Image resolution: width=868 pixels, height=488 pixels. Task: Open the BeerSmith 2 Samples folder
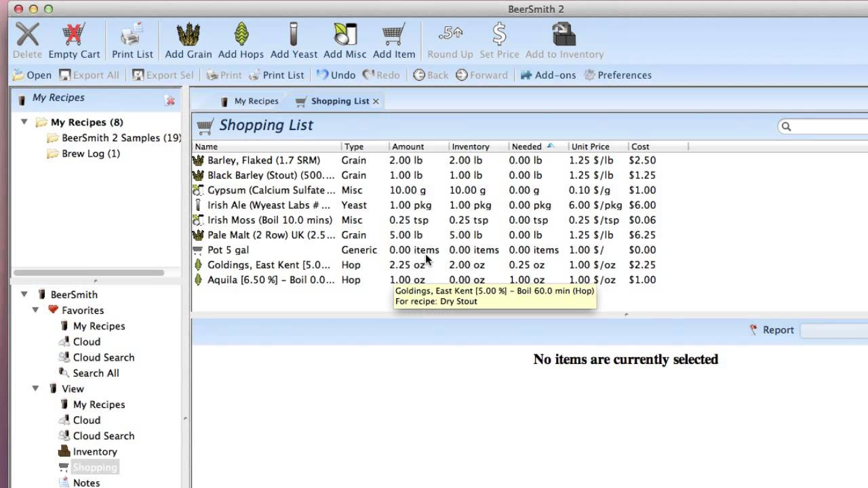pos(113,138)
